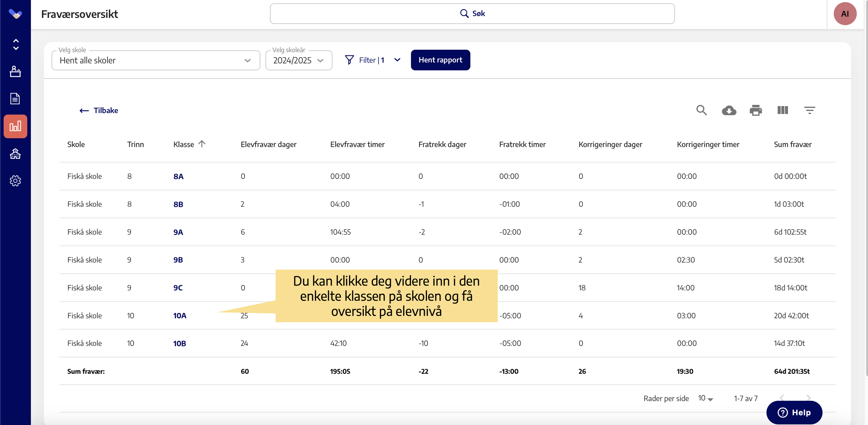Open the view columns icon
The width and height of the screenshot is (868, 425).
coord(782,110)
